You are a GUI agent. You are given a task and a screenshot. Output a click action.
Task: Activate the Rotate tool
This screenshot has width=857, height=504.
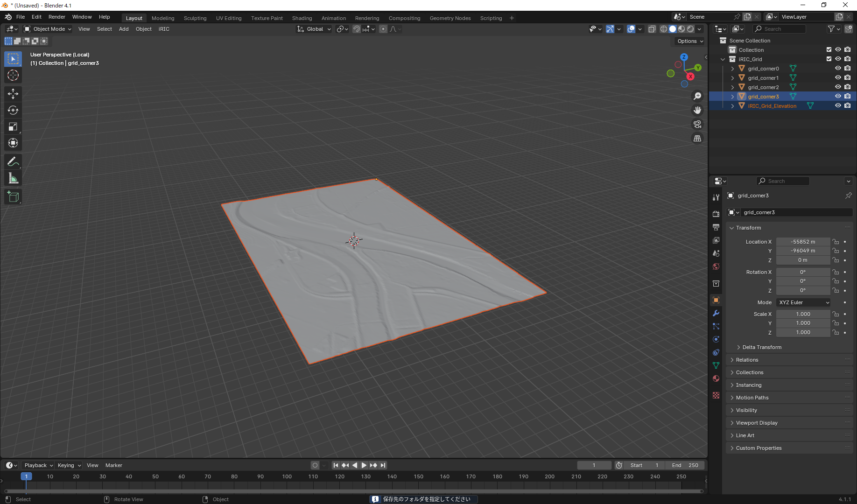(x=13, y=110)
